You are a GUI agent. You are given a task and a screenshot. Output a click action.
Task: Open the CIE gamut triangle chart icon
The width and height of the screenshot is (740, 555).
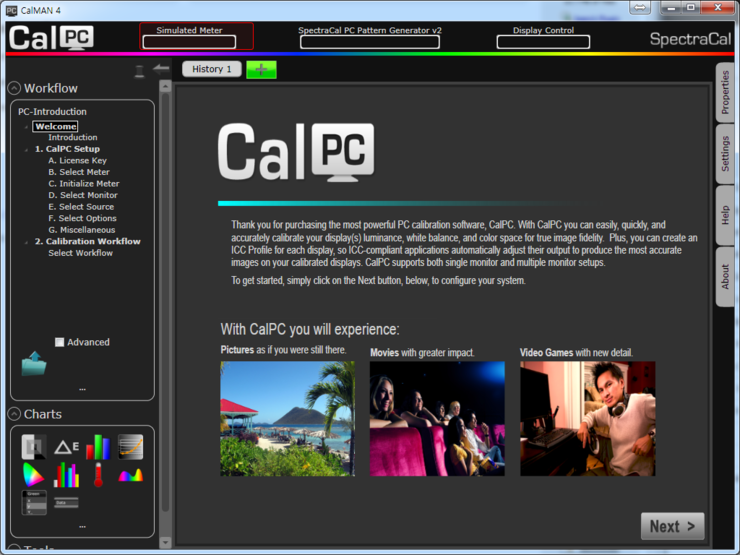coord(33,475)
